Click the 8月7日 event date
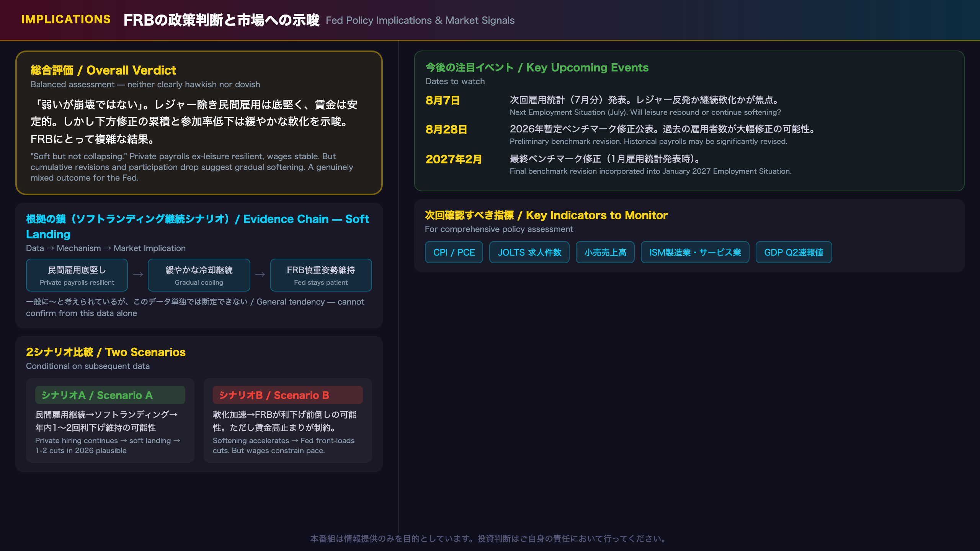This screenshot has height=551, width=980. coord(443,100)
